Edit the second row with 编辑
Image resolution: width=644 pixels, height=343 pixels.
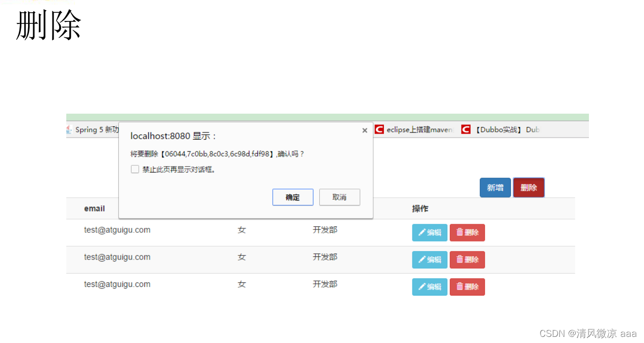click(429, 259)
